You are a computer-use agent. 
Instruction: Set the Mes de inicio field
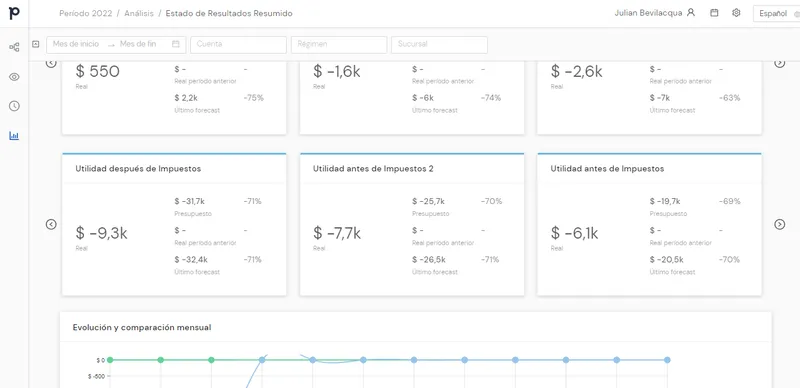[76, 44]
